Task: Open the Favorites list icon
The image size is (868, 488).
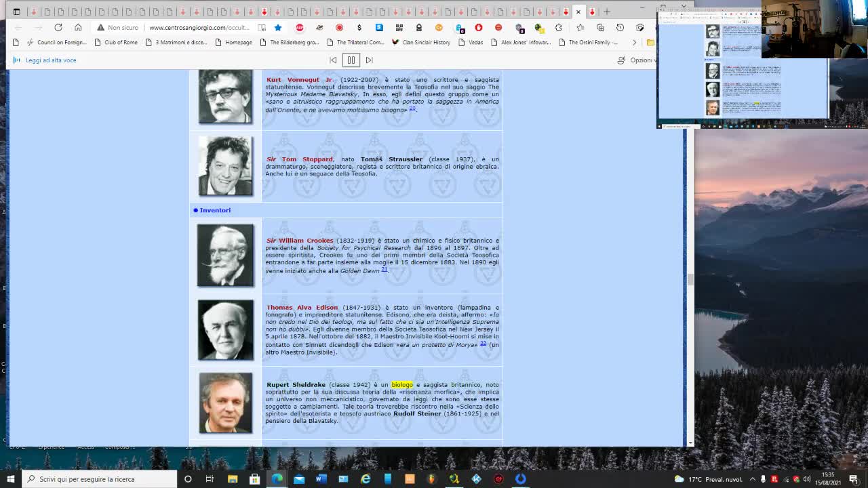Action: [580, 27]
